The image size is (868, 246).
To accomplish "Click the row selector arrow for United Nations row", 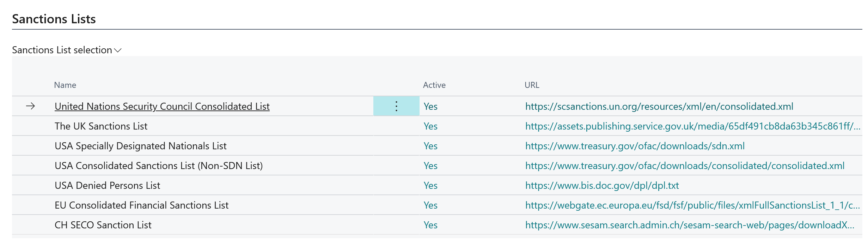I will pos(31,106).
